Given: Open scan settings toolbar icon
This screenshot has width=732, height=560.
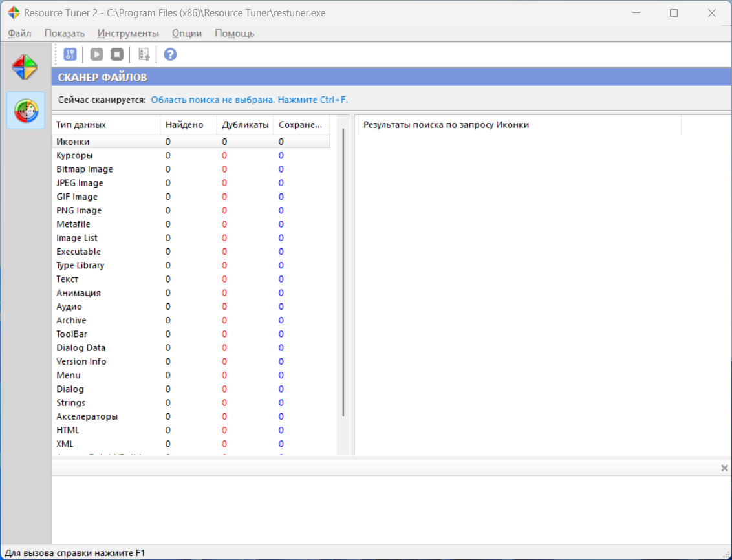Looking at the screenshot, I should 70,54.
